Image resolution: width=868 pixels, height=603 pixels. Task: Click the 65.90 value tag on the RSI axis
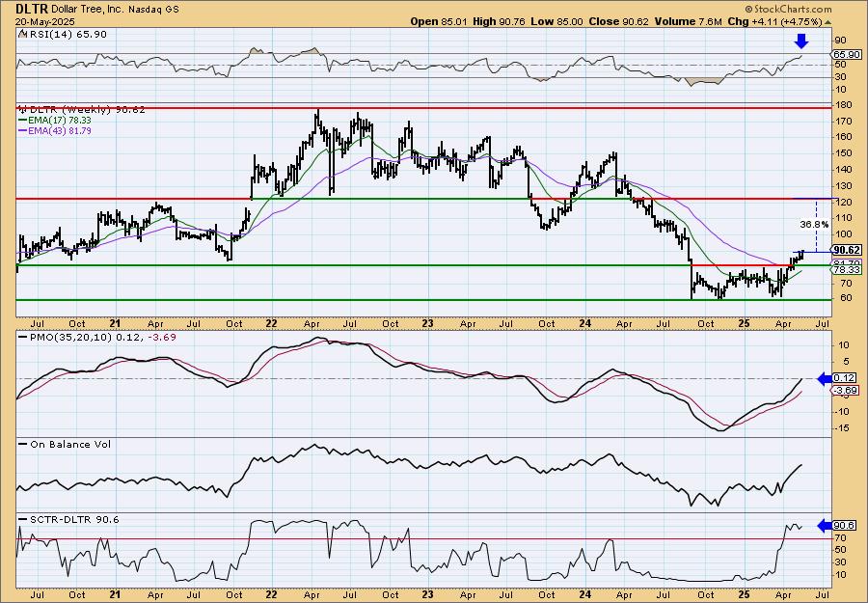coord(848,54)
